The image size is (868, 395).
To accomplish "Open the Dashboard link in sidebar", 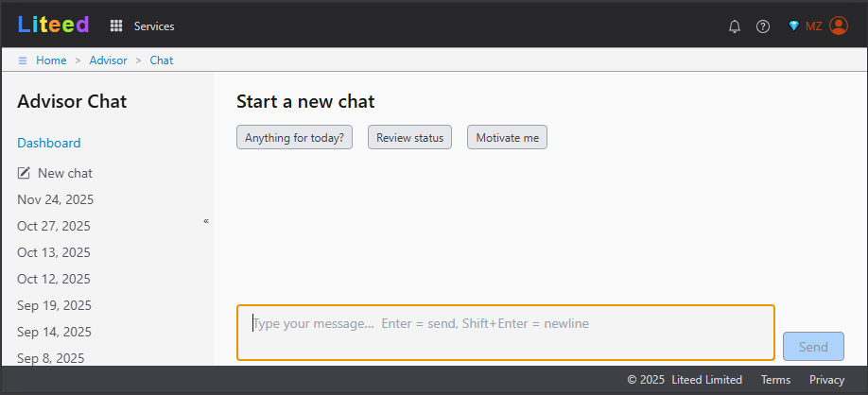I will pos(49,143).
